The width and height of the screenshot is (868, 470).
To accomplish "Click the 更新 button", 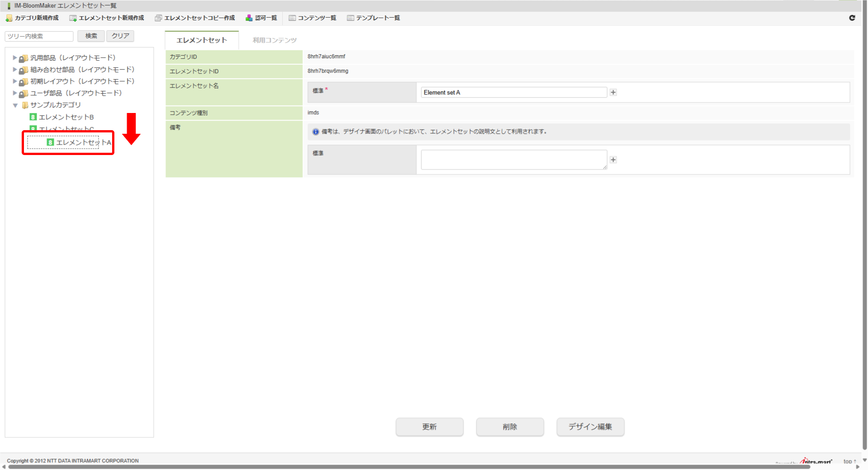I will 429,427.
